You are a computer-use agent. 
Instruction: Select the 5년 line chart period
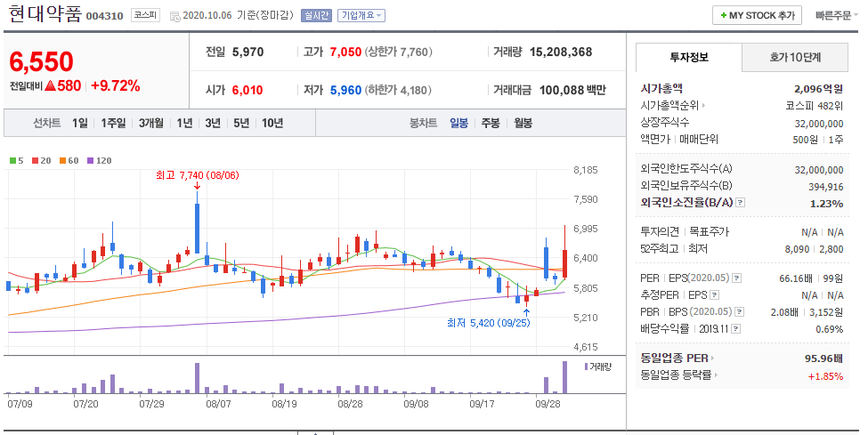point(241,123)
